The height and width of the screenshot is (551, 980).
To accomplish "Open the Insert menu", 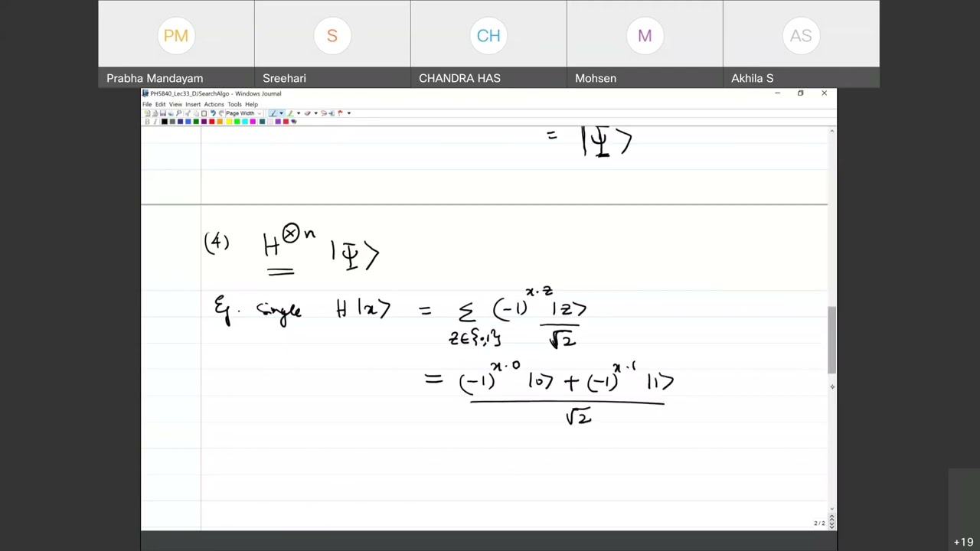I will pyautogui.click(x=193, y=104).
